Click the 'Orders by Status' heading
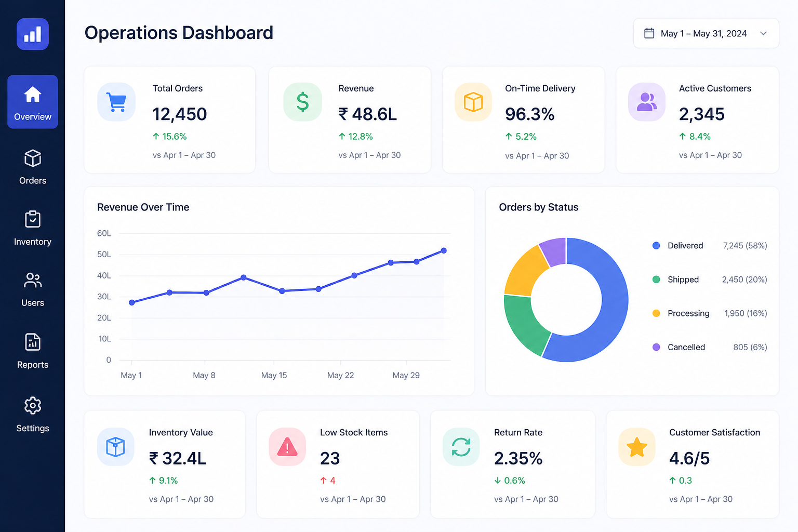Image resolution: width=798 pixels, height=532 pixels. point(539,207)
